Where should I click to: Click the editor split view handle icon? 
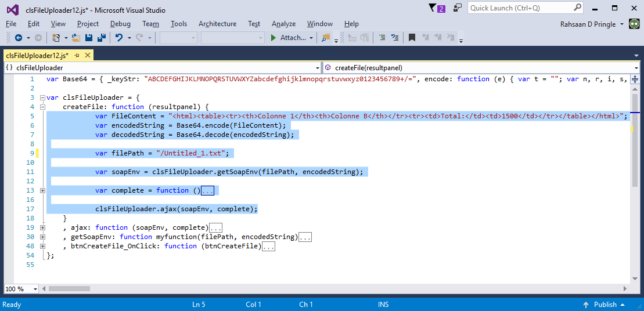point(635,79)
